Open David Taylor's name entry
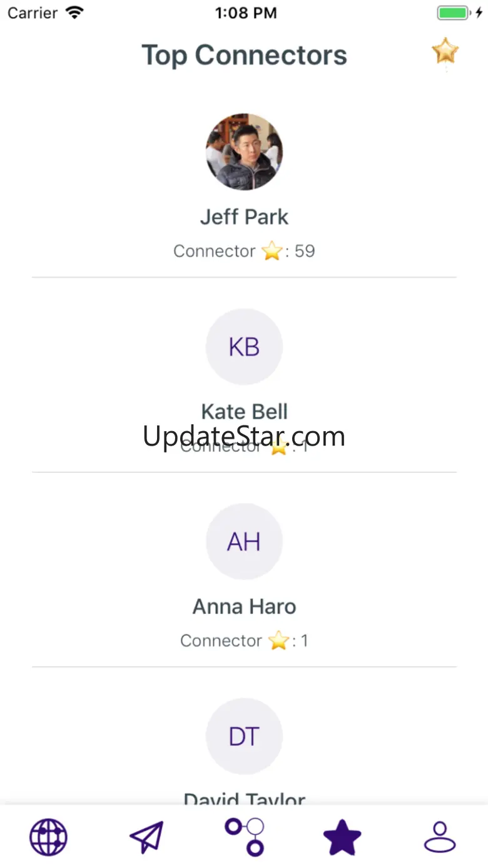Screen dimensions: 488x868 coord(244,798)
